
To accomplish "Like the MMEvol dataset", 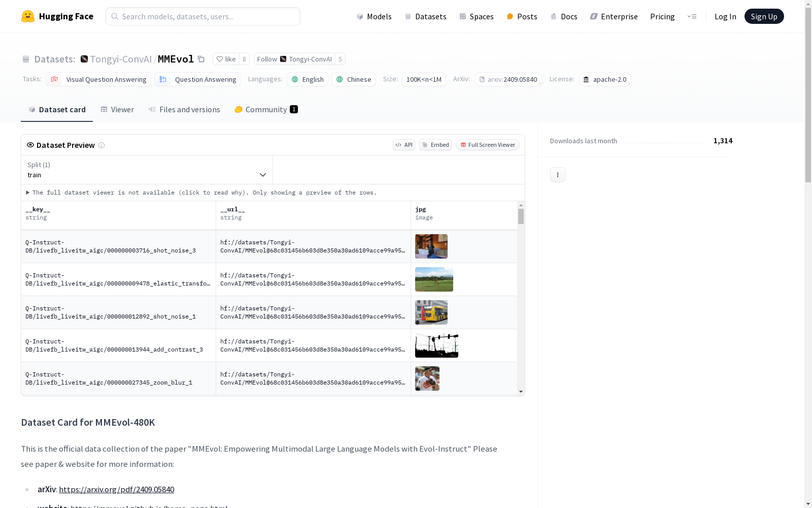I will point(226,59).
